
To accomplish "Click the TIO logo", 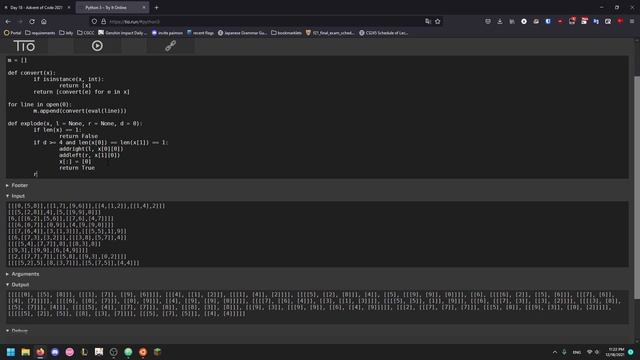I will click(24, 46).
